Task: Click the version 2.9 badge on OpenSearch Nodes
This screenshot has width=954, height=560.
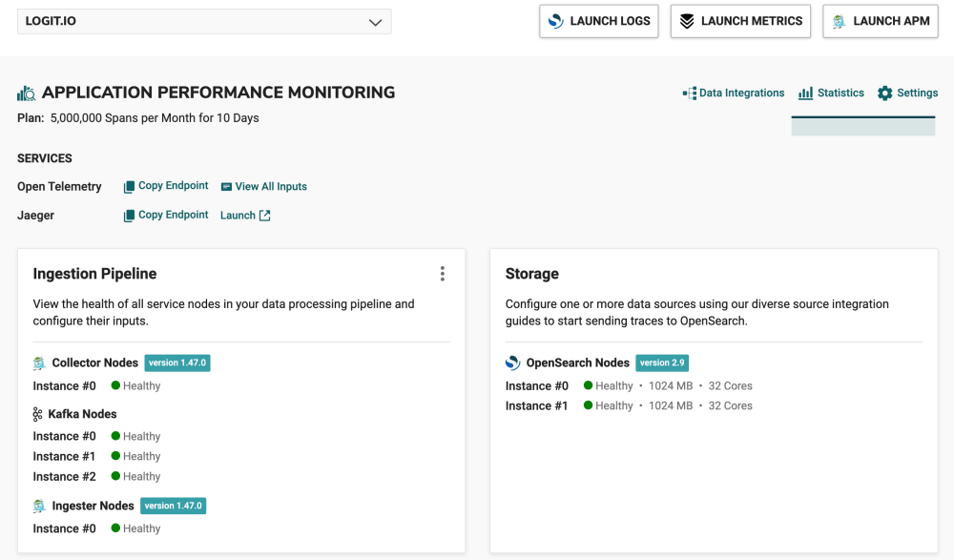Action: (x=661, y=363)
